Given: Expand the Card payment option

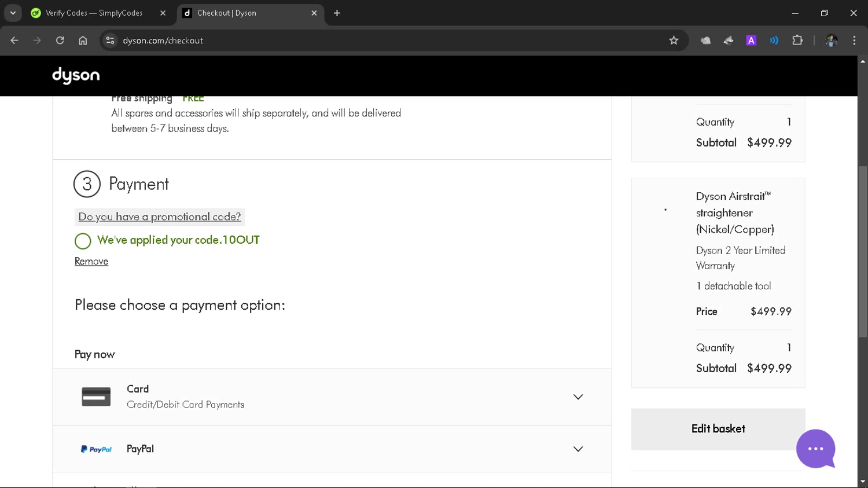Looking at the screenshot, I should pyautogui.click(x=578, y=397).
